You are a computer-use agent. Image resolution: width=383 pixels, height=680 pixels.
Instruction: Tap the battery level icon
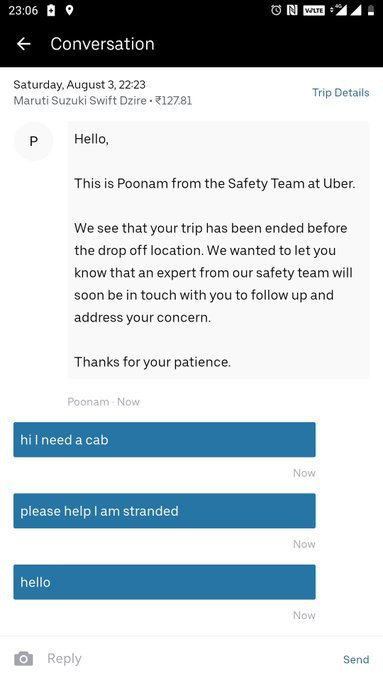click(x=371, y=10)
